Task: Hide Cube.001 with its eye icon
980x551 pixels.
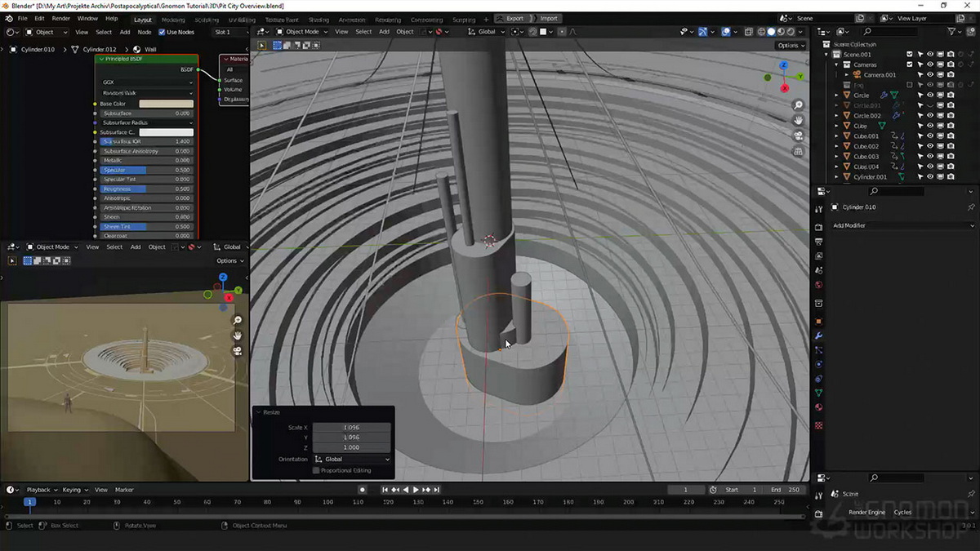Action: (x=929, y=136)
